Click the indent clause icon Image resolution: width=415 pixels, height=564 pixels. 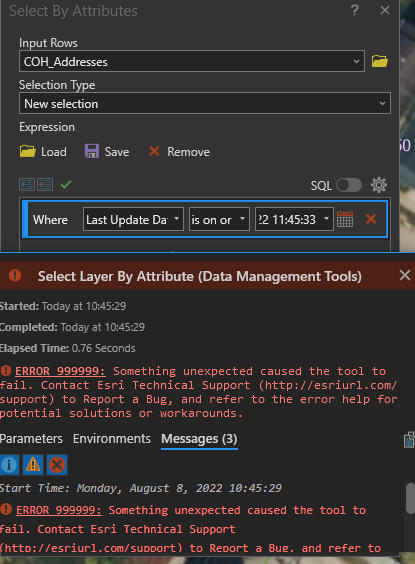(x=45, y=185)
